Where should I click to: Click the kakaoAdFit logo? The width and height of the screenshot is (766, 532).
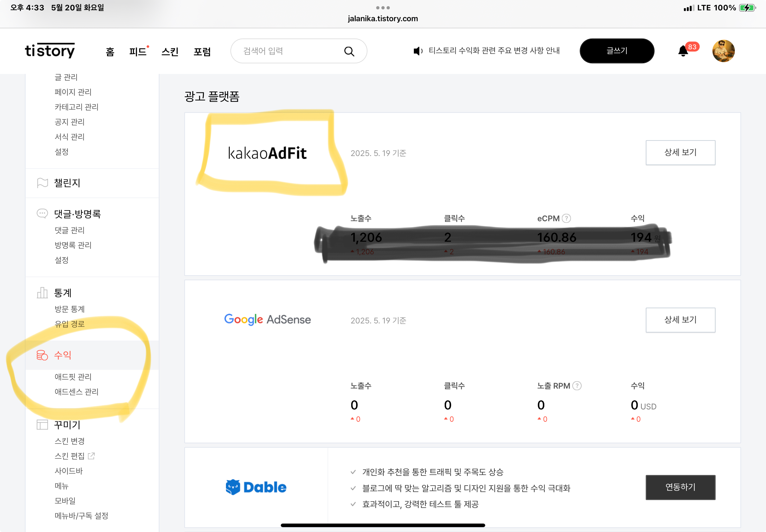[x=267, y=153]
